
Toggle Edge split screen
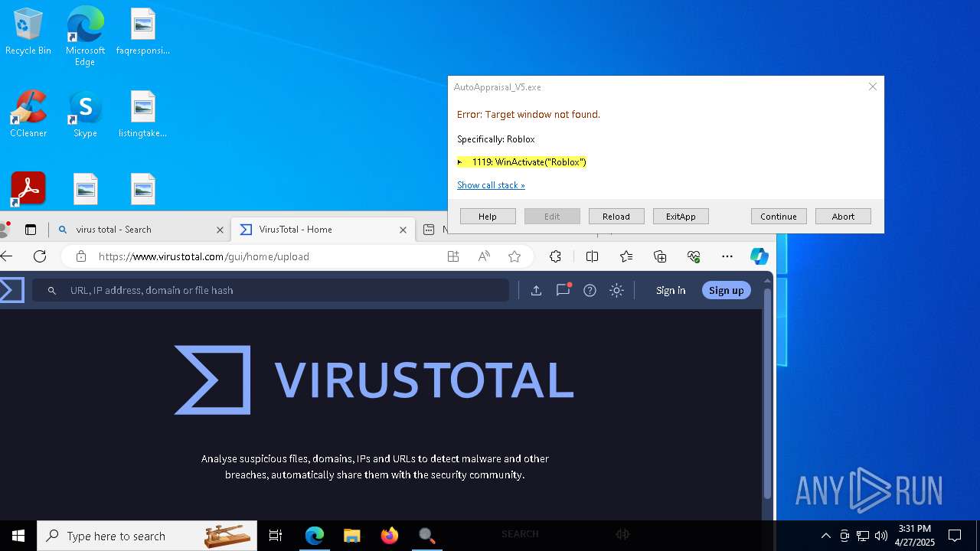click(x=592, y=256)
